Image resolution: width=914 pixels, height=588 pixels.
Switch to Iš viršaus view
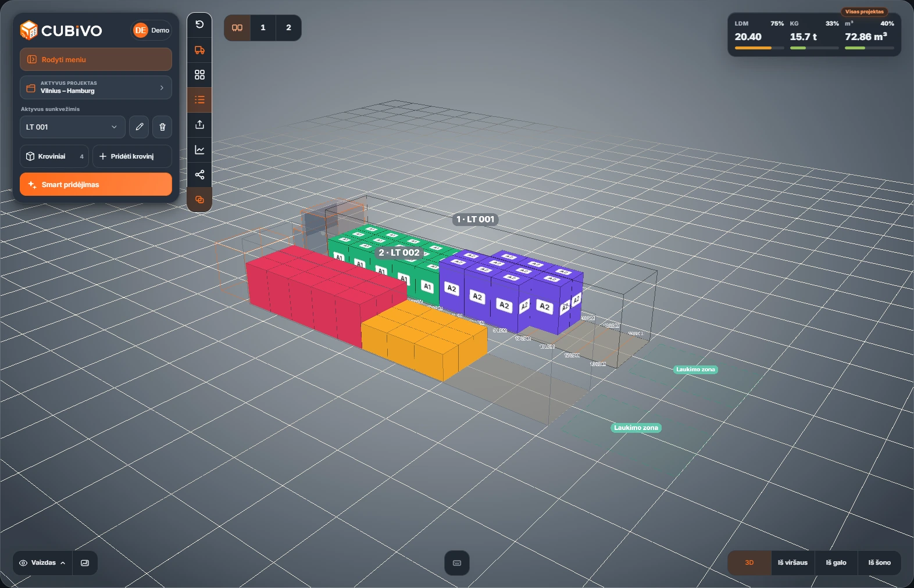(792, 562)
